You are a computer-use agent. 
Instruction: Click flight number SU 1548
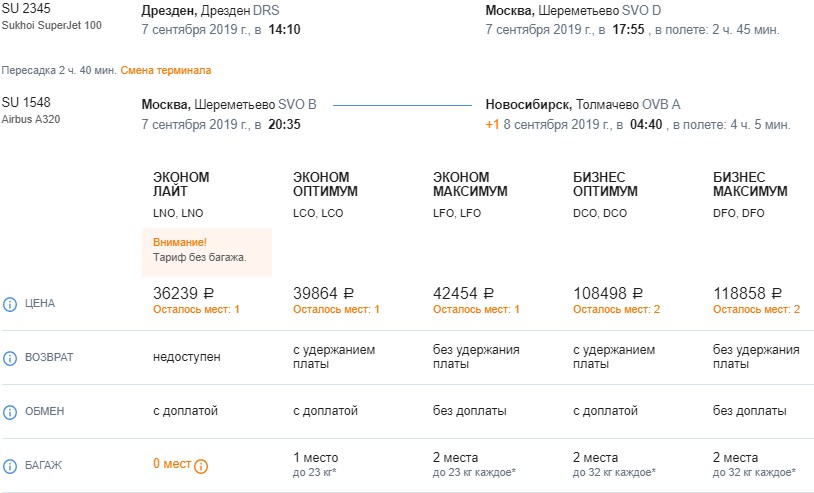click(26, 103)
